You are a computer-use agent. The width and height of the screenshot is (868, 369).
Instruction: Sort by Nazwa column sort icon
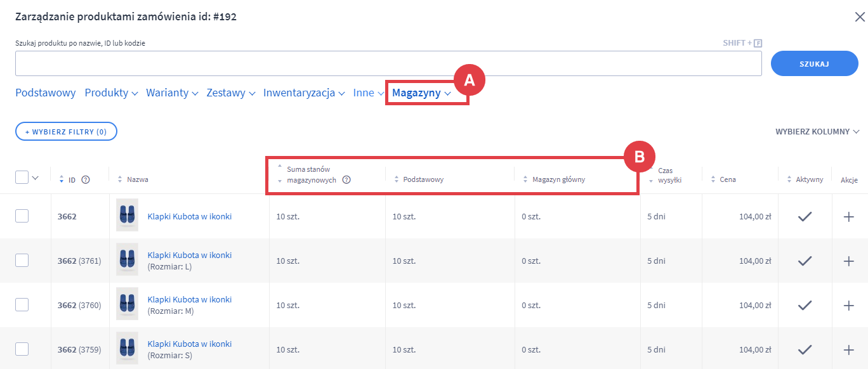click(x=121, y=179)
